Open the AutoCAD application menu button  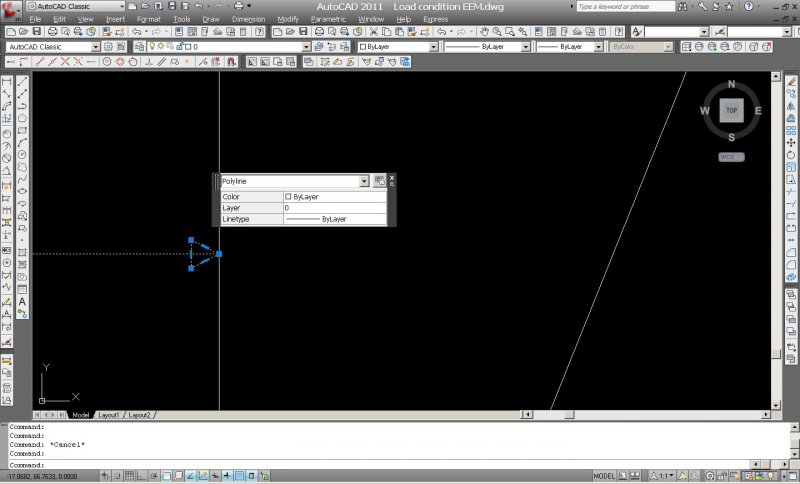coord(10,10)
